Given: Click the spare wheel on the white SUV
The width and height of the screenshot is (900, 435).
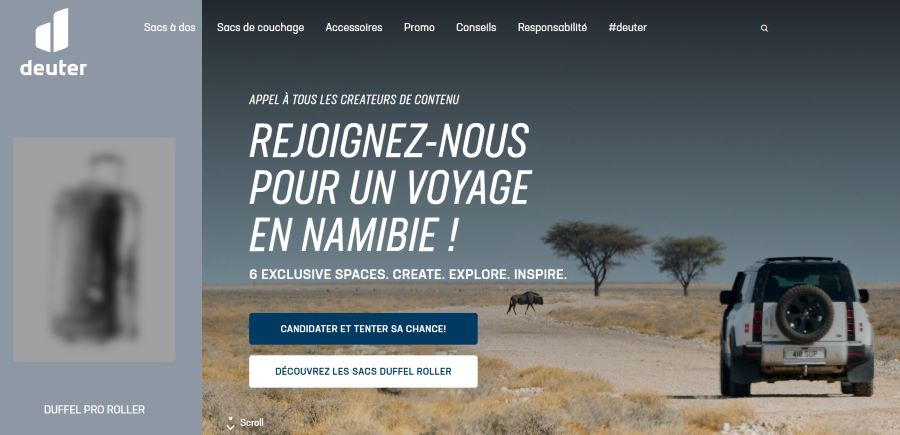Looking at the screenshot, I should (804, 313).
